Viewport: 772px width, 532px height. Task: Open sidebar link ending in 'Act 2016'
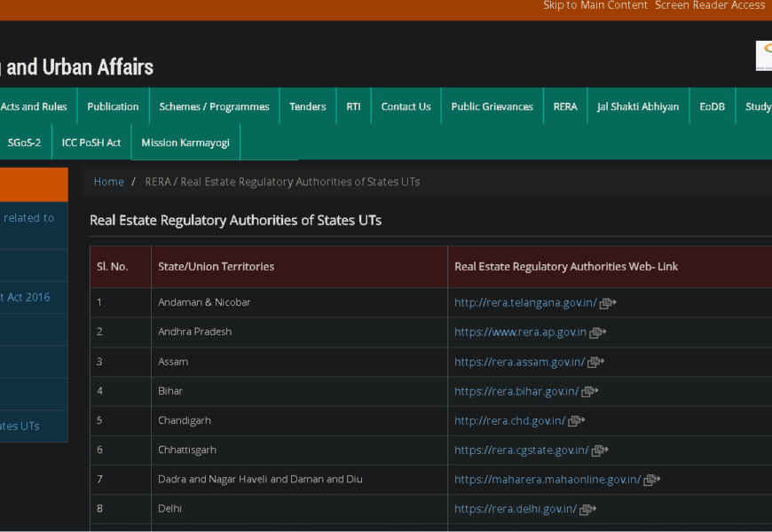34,297
